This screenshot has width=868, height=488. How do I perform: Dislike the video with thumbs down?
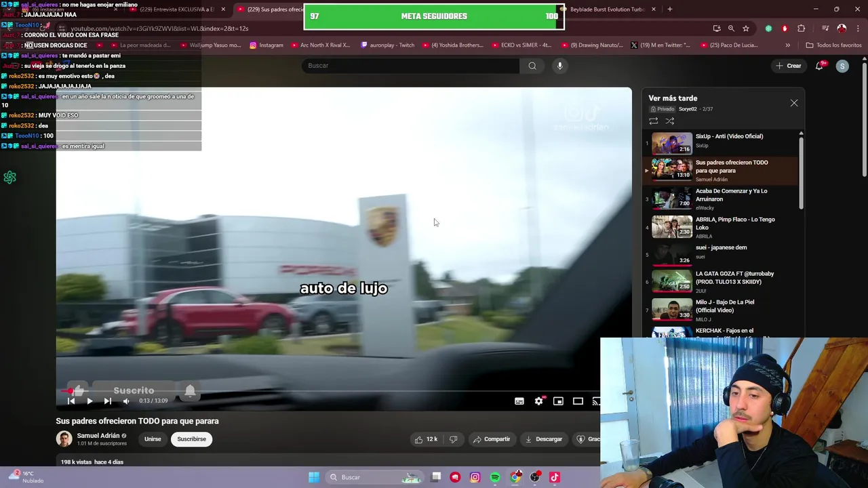tap(453, 439)
